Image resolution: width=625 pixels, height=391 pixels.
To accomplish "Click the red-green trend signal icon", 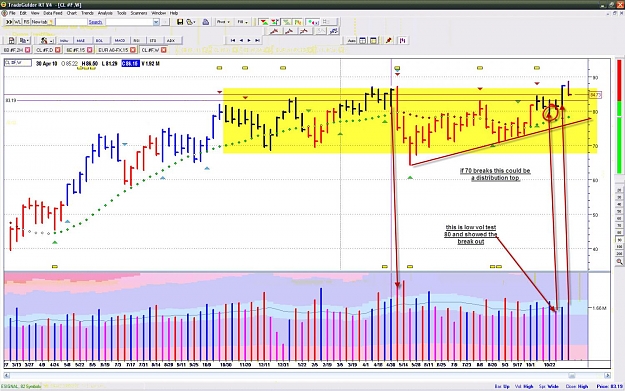I will (x=264, y=22).
